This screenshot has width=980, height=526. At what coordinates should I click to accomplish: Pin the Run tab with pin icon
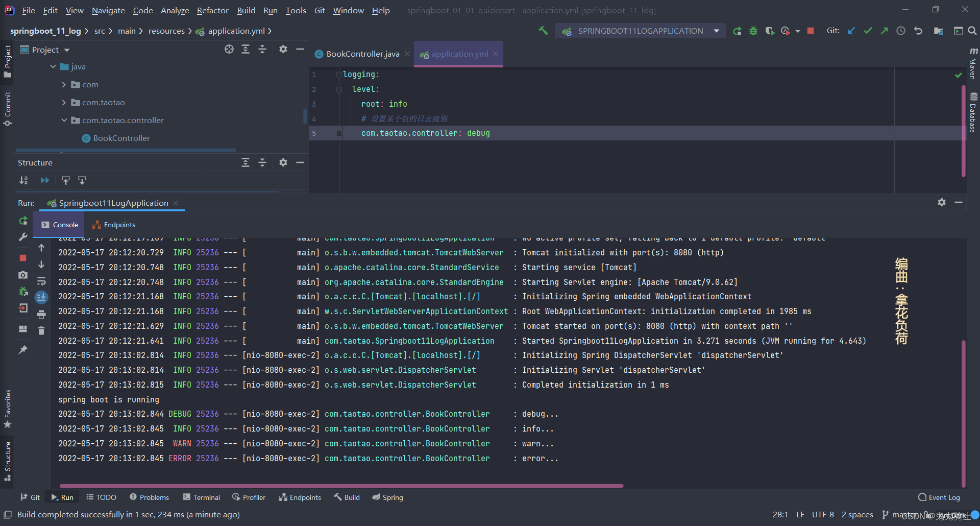click(x=23, y=350)
